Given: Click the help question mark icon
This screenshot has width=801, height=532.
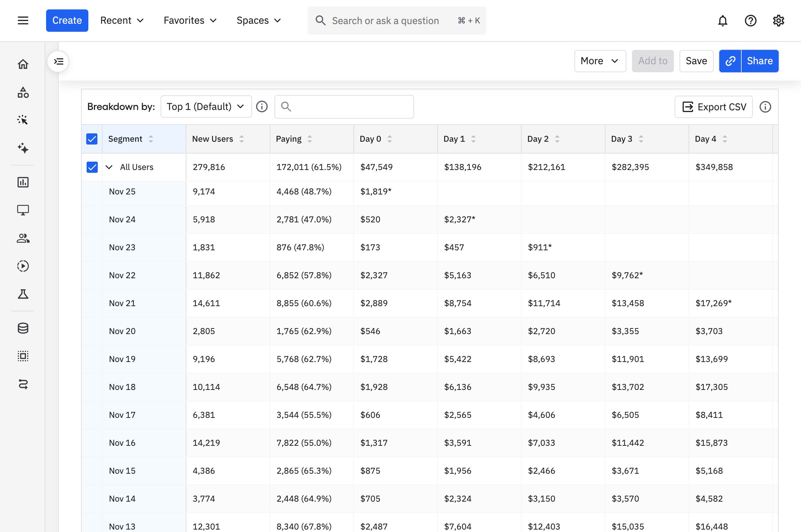Looking at the screenshot, I should [750, 21].
